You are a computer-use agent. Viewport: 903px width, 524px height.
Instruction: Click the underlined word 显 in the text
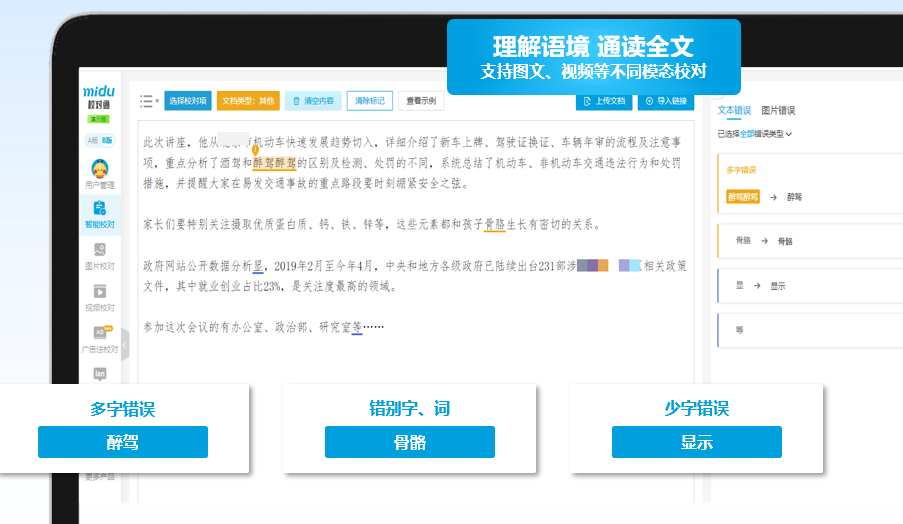click(x=258, y=267)
